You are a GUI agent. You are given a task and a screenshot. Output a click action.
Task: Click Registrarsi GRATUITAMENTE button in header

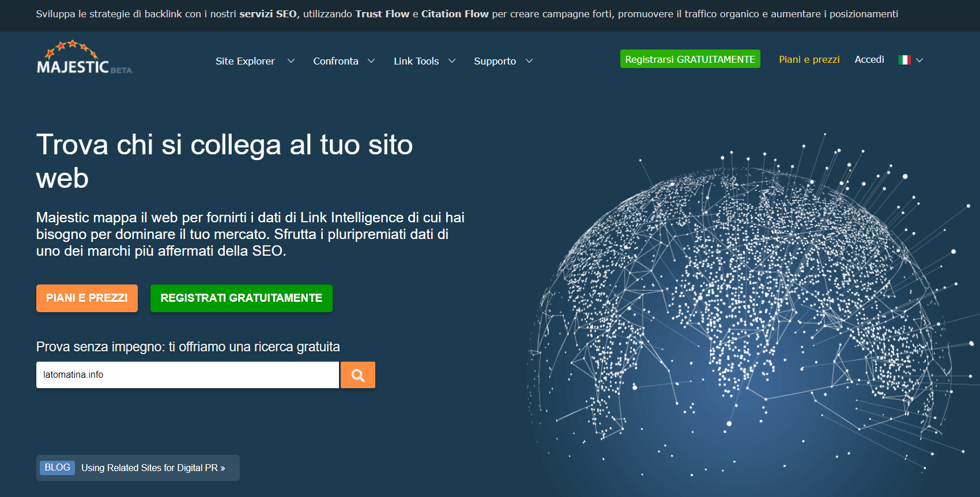point(690,59)
